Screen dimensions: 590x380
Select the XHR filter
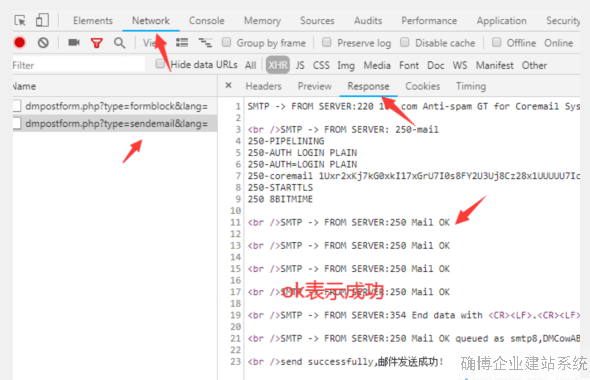click(278, 65)
